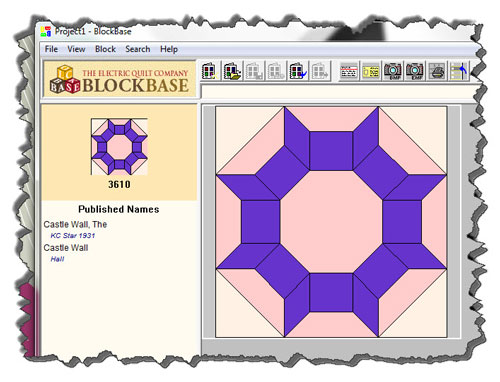Click the first camera BMP export icon

pyautogui.click(x=393, y=71)
